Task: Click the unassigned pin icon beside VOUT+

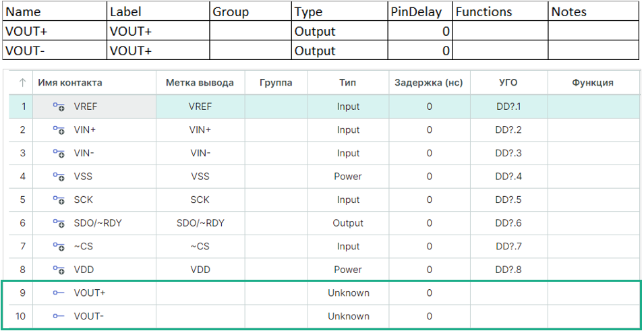Action: (59, 293)
